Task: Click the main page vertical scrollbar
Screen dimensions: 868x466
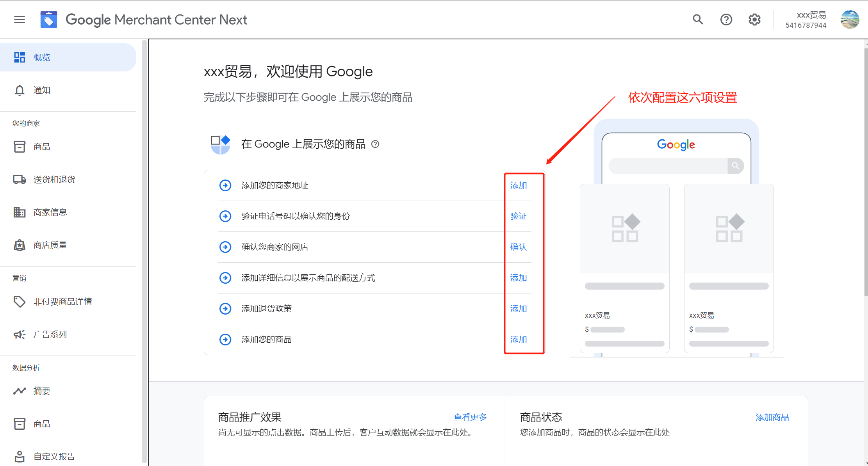Action: [x=866, y=172]
